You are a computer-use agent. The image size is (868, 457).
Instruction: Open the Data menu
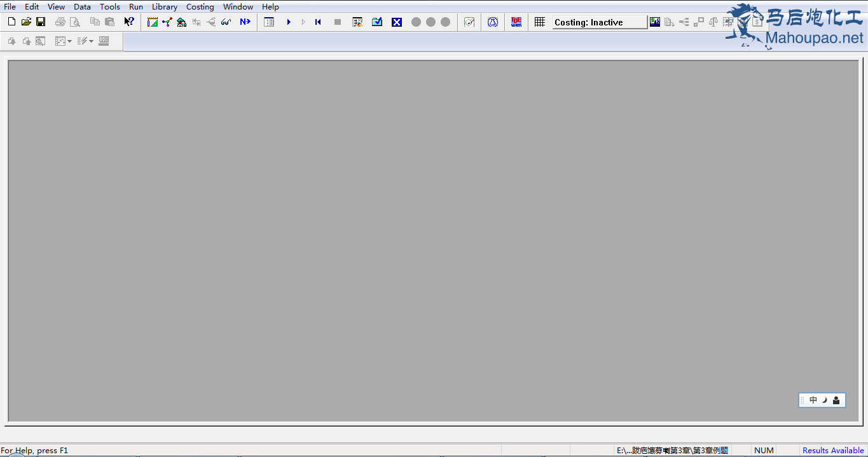[x=82, y=7]
